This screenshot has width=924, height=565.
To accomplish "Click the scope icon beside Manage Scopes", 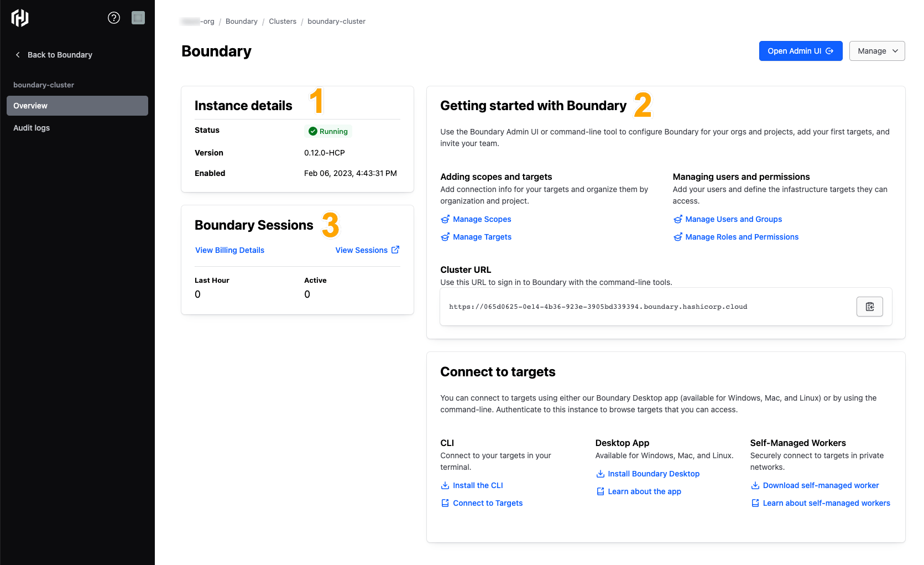I will (x=445, y=219).
